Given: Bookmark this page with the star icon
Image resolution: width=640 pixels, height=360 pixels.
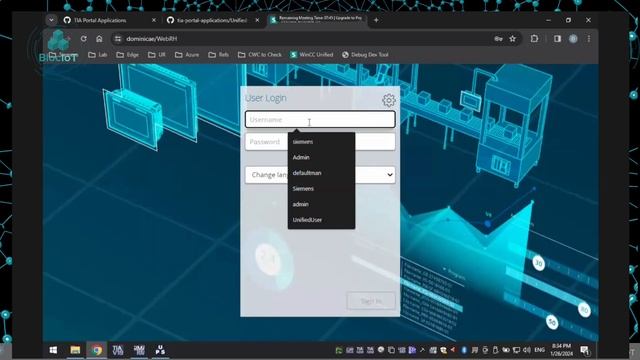Looking at the screenshot, I should tap(513, 39).
